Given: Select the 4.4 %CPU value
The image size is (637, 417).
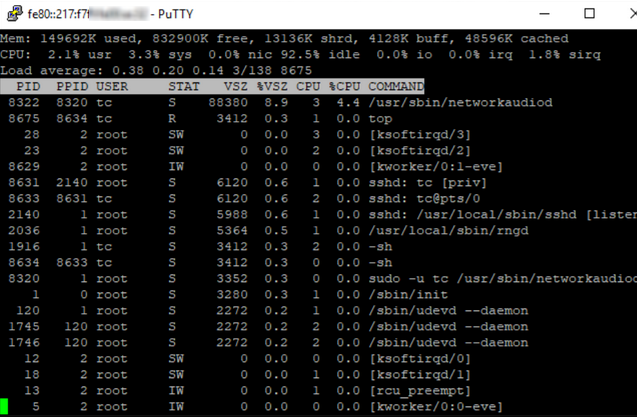Looking at the screenshot, I should click(x=348, y=102).
